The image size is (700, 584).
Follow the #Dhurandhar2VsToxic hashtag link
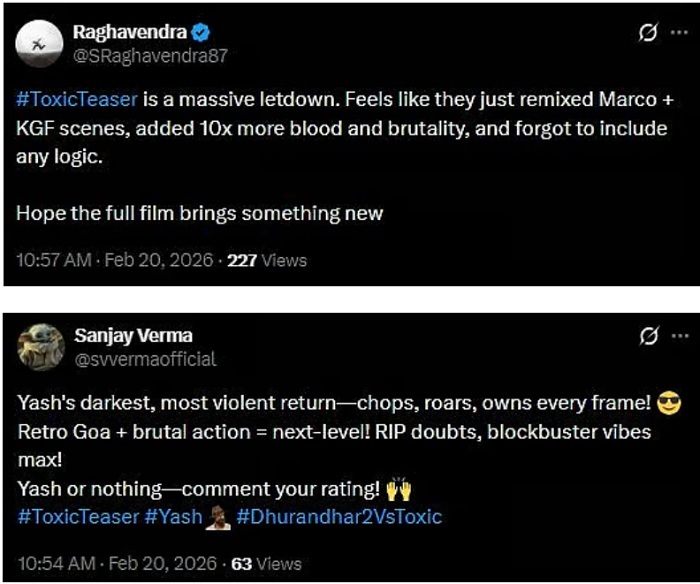[339, 517]
